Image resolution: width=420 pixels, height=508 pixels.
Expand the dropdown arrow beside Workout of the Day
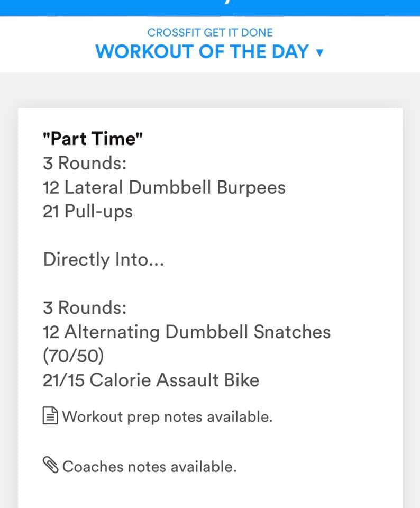pos(319,52)
